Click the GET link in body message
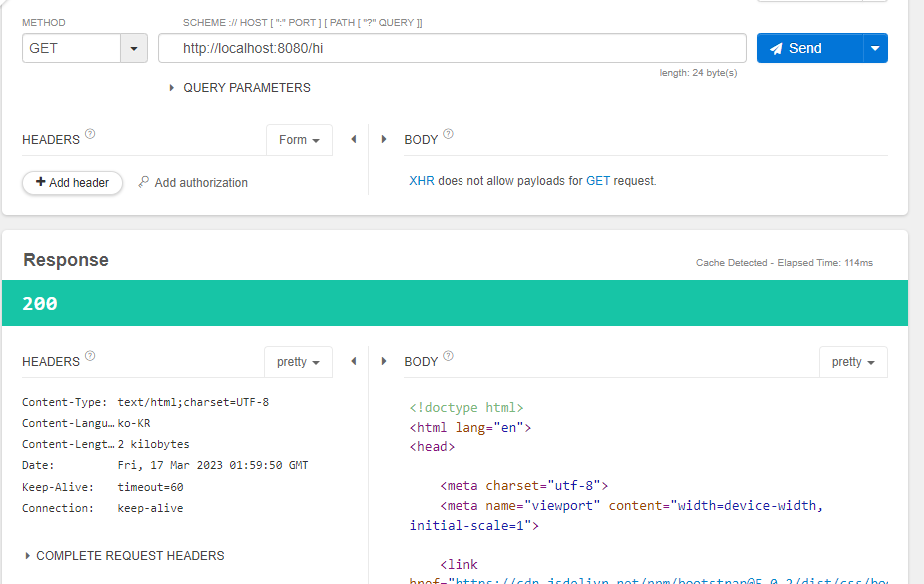Viewport: 924px width, 584px height. [598, 181]
